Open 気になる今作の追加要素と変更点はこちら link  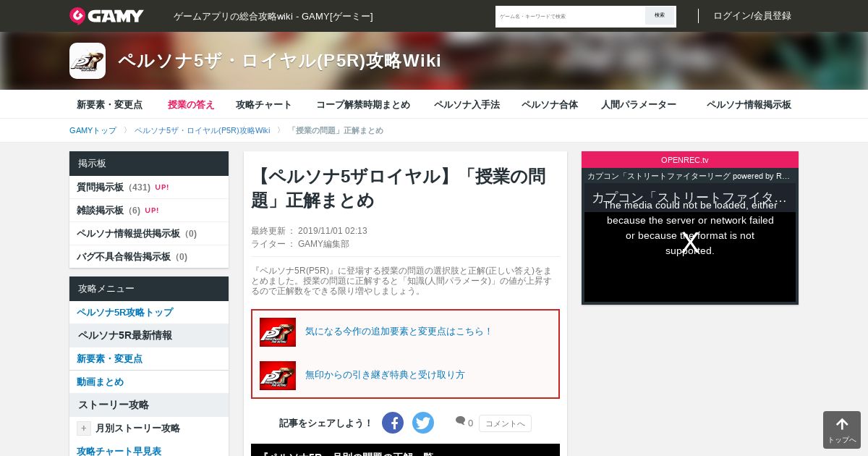coord(399,332)
